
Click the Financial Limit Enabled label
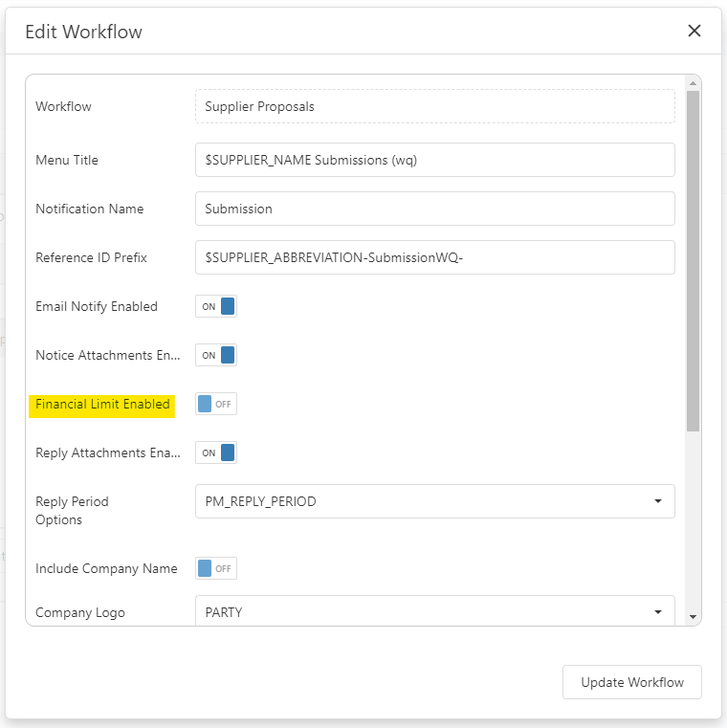tap(102, 405)
